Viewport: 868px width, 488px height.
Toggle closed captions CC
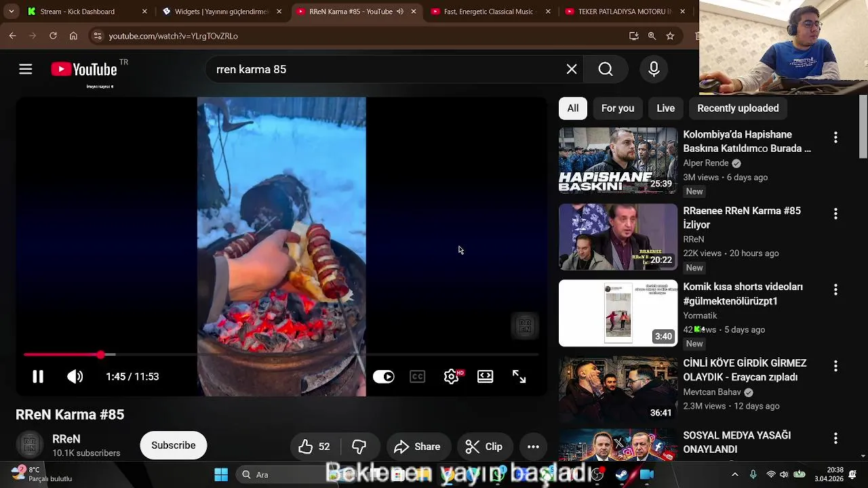pyautogui.click(x=418, y=377)
